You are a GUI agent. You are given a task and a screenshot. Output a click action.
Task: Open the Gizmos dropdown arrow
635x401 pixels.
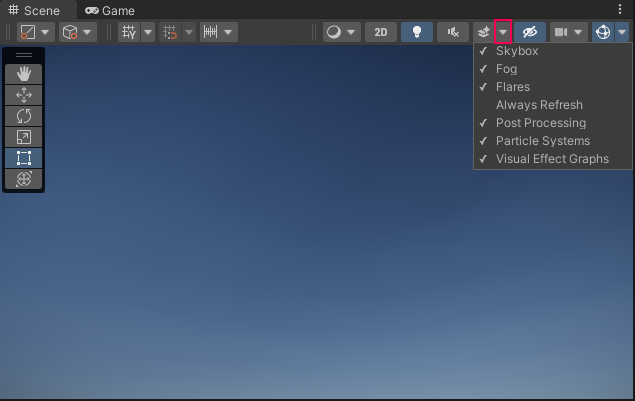[x=623, y=32]
